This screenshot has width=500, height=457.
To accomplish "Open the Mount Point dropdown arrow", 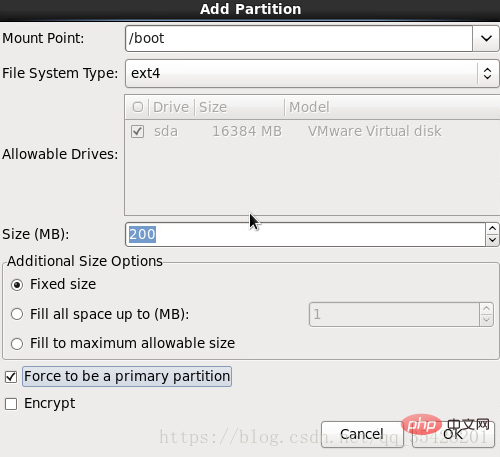I will pos(486,38).
